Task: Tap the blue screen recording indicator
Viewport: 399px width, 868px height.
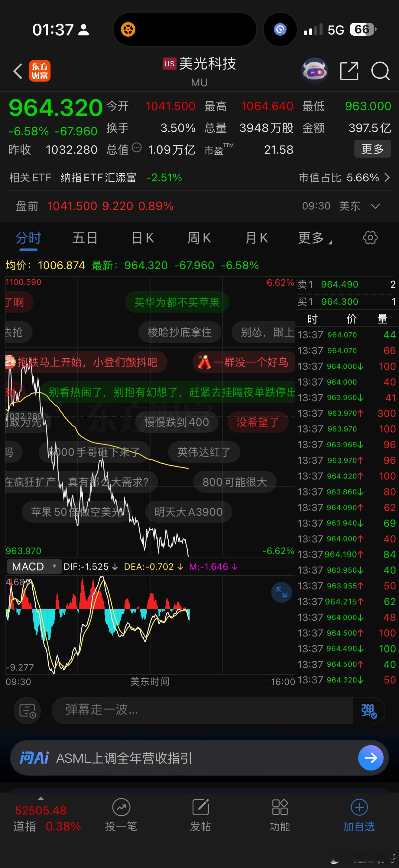Action: 280,29
